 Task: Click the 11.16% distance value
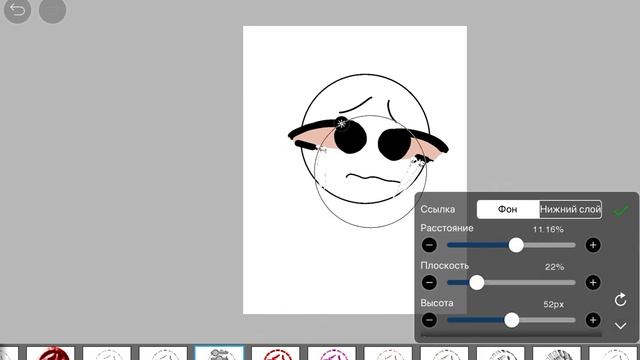click(548, 229)
